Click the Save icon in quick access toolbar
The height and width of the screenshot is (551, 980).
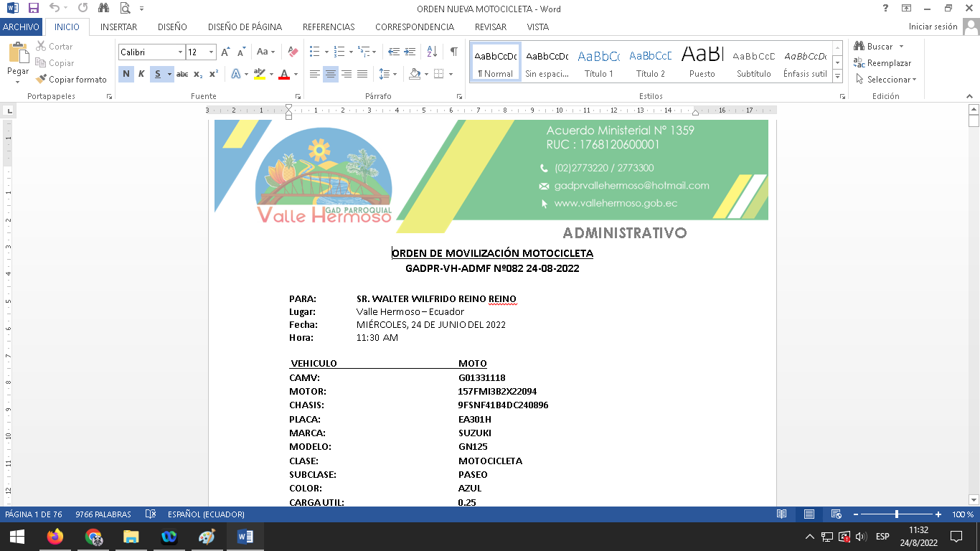coord(33,9)
